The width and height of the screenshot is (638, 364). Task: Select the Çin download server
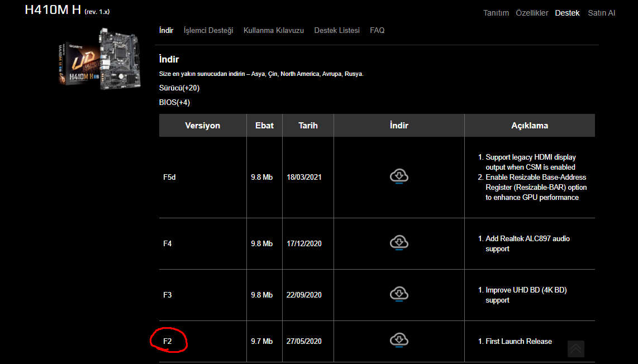pyautogui.click(x=273, y=74)
